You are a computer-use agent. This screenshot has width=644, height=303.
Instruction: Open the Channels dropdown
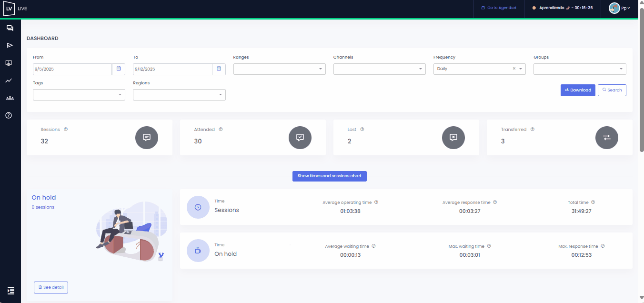[x=380, y=69]
